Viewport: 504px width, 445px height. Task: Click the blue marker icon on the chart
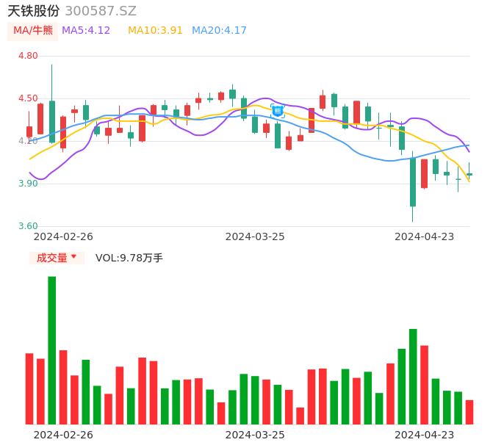pyautogui.click(x=277, y=111)
